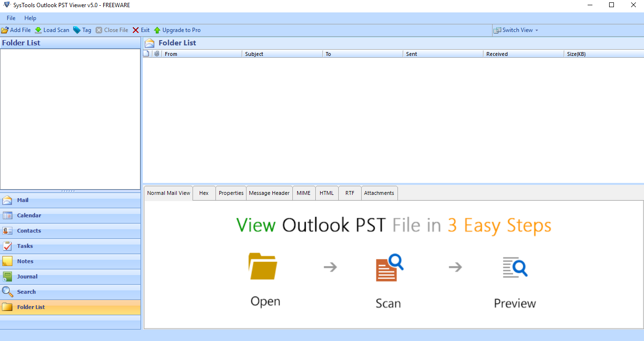Select the Message Header tab

pyautogui.click(x=269, y=193)
